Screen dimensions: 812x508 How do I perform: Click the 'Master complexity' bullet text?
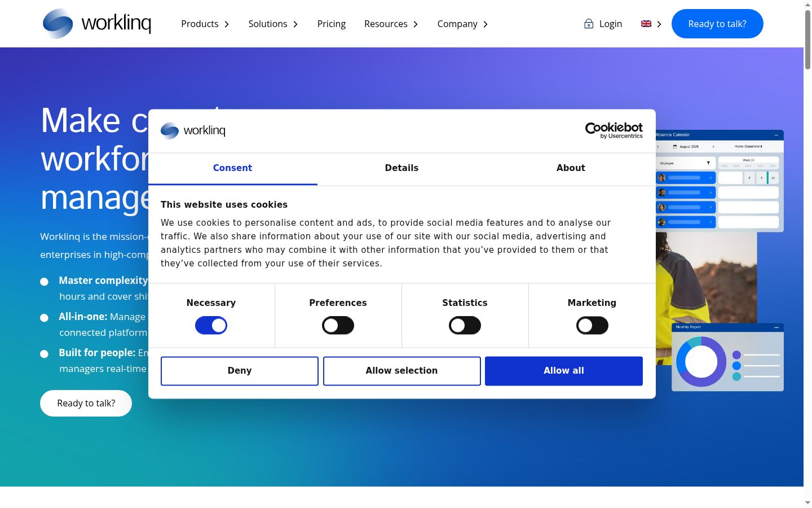103,281
